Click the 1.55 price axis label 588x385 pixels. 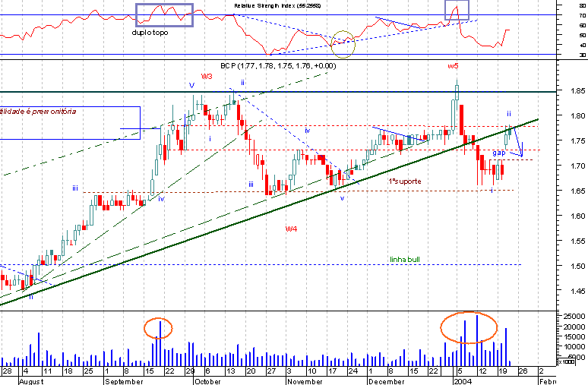click(578, 241)
